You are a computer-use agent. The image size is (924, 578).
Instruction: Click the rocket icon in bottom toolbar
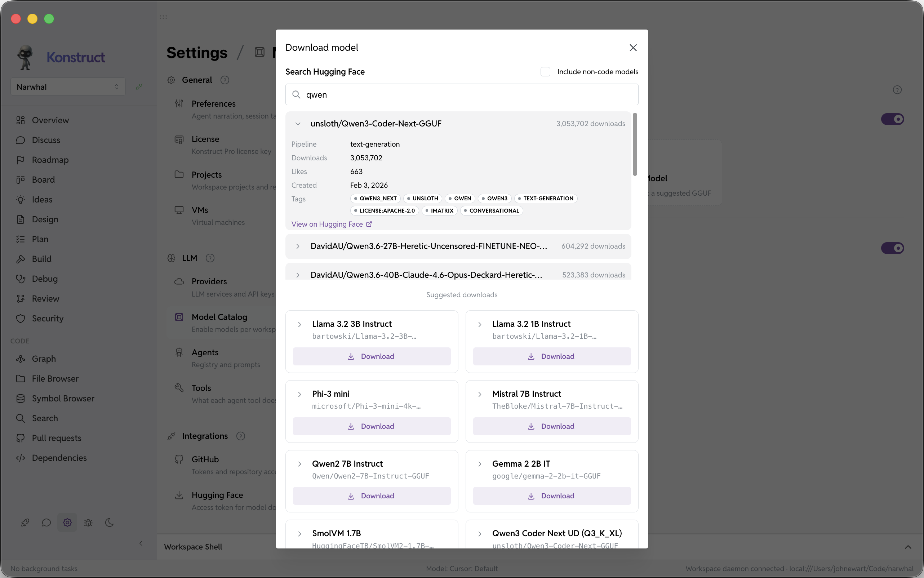[25, 523]
